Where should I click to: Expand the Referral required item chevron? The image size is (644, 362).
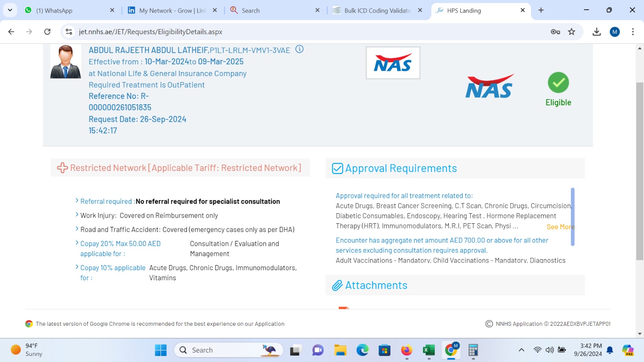pyautogui.click(x=77, y=201)
